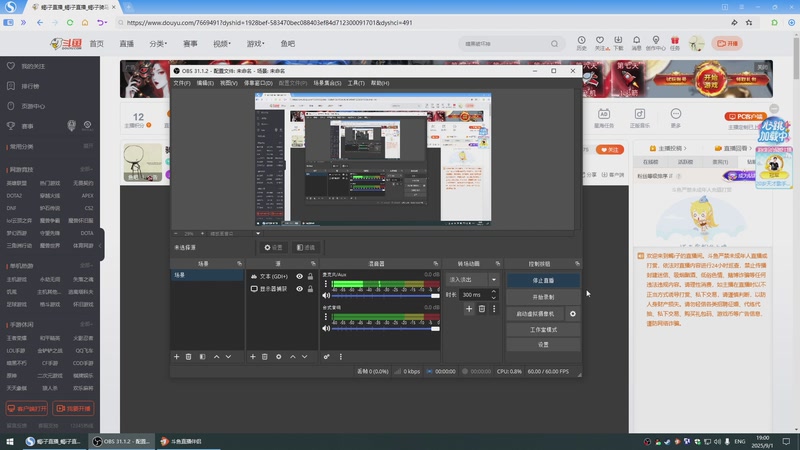800x450 pixels.
Task: Toggle visibility of 文本 (GDI+) source
Action: (x=299, y=277)
